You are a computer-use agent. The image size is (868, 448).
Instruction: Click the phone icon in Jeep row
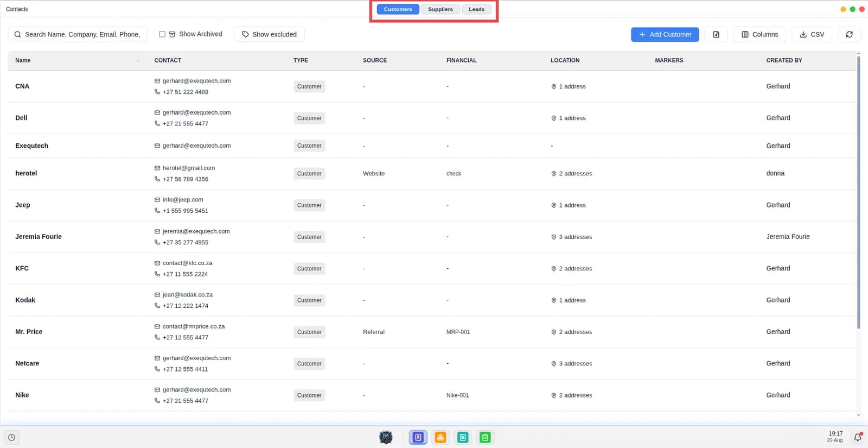(x=157, y=211)
